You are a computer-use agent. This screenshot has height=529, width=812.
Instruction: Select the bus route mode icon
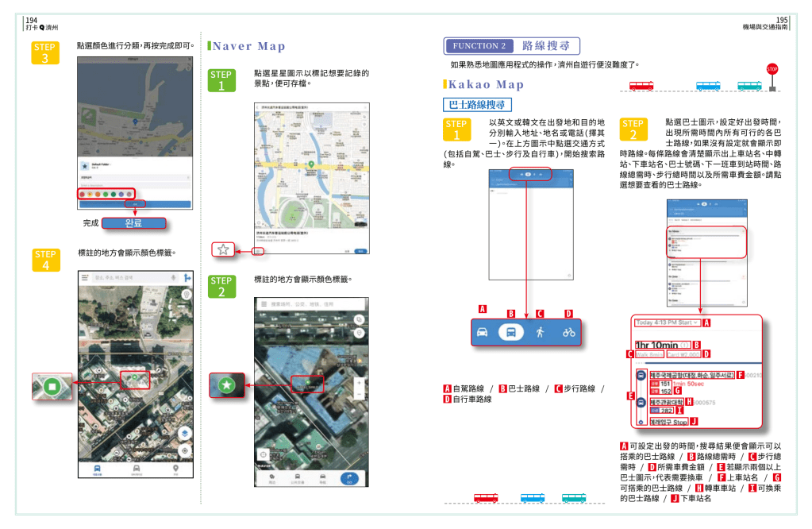[x=511, y=332]
